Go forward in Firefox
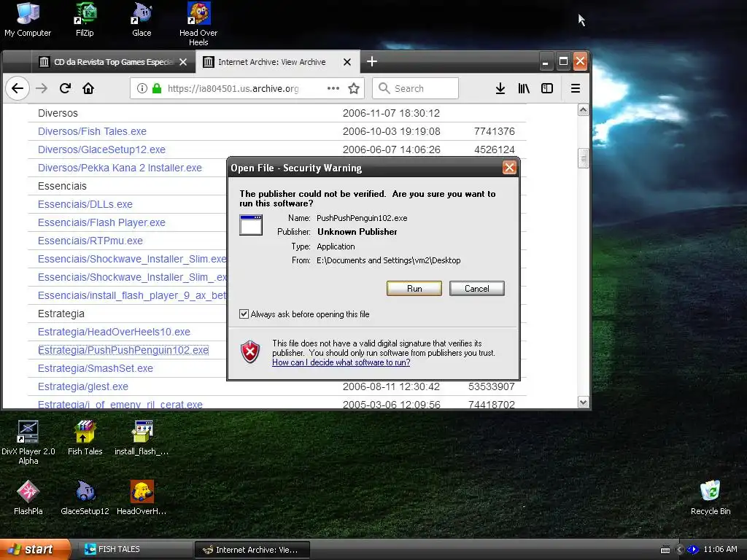 42,88
